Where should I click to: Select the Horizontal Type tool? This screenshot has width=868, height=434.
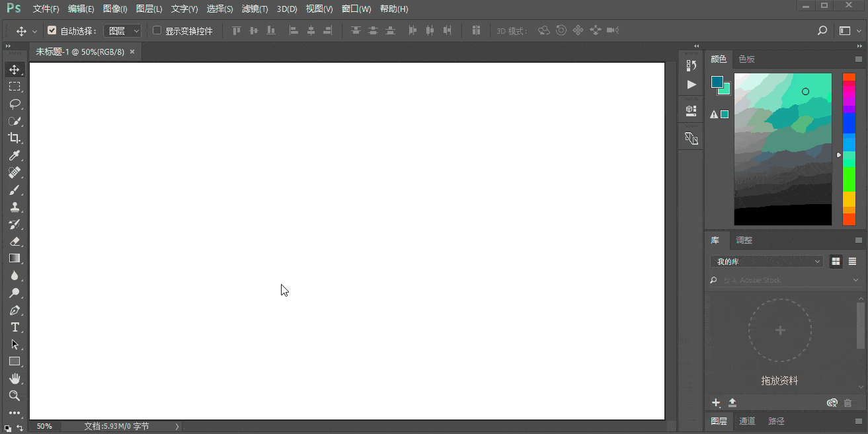(x=15, y=327)
